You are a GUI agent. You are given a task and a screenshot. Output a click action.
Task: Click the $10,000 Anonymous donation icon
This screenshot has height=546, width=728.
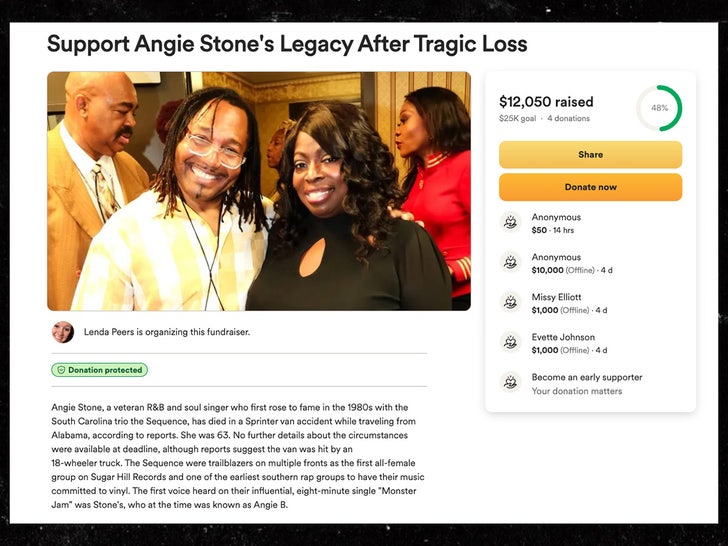[510, 262]
